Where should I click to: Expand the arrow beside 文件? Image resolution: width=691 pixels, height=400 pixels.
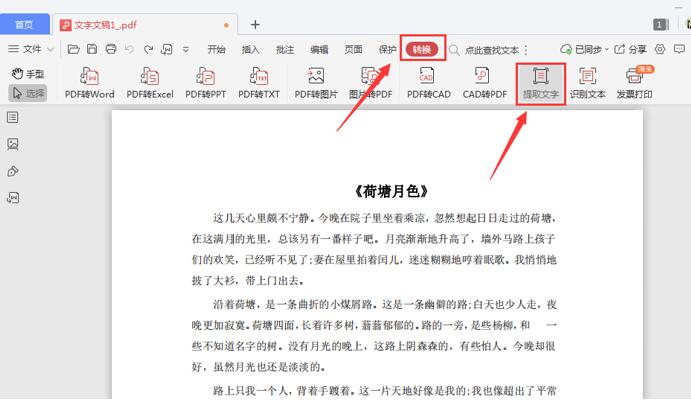click(x=50, y=50)
